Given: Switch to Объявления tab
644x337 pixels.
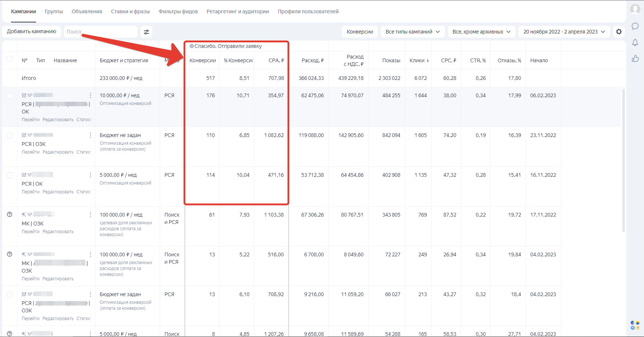Looking at the screenshot, I should (87, 11).
